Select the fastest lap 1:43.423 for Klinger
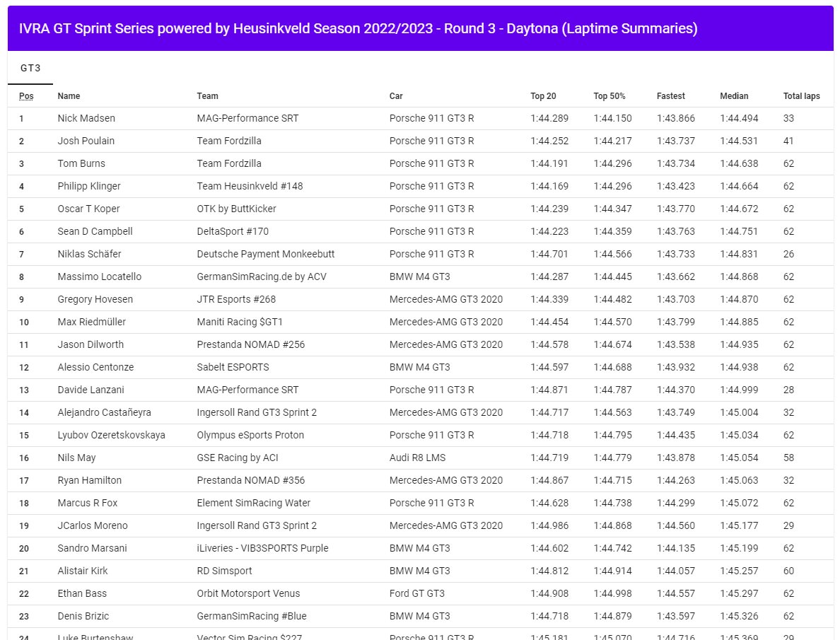The height and width of the screenshot is (640, 840). tap(675, 186)
